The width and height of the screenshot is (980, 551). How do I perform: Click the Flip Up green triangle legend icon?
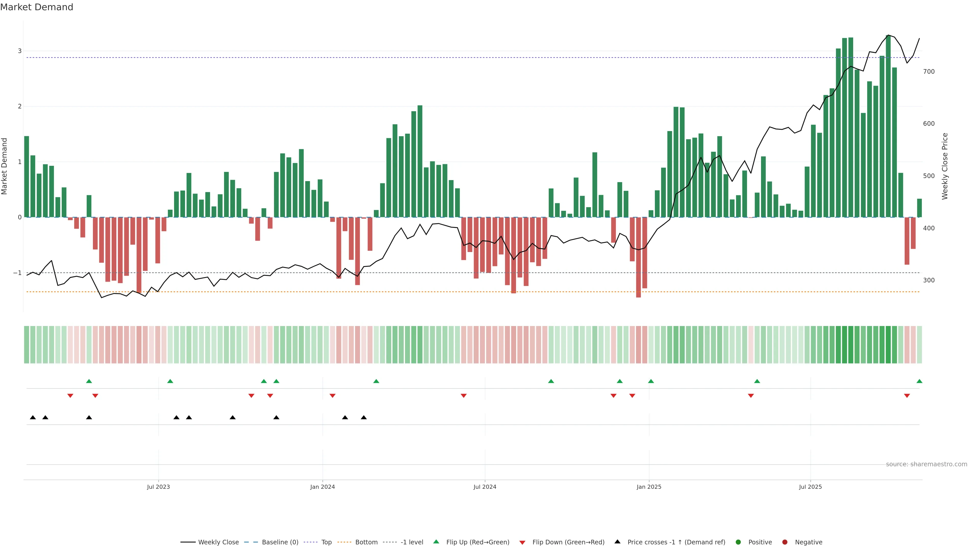[x=436, y=542]
